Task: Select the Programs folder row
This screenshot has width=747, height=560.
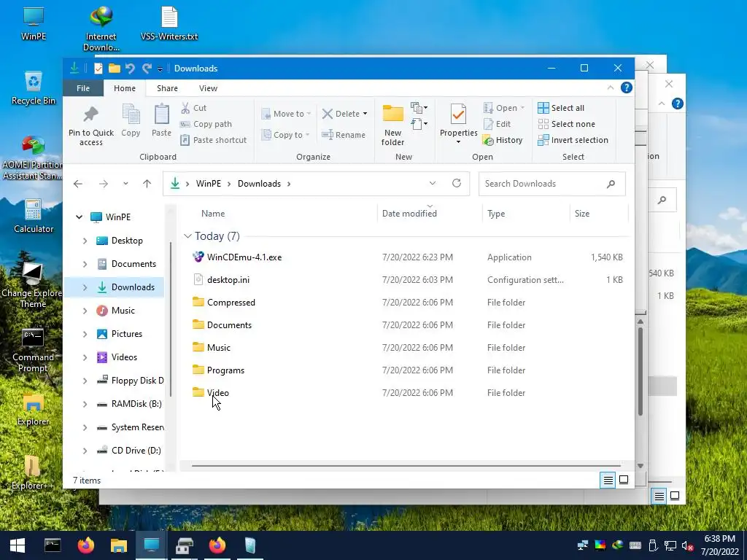Action: (x=406, y=370)
